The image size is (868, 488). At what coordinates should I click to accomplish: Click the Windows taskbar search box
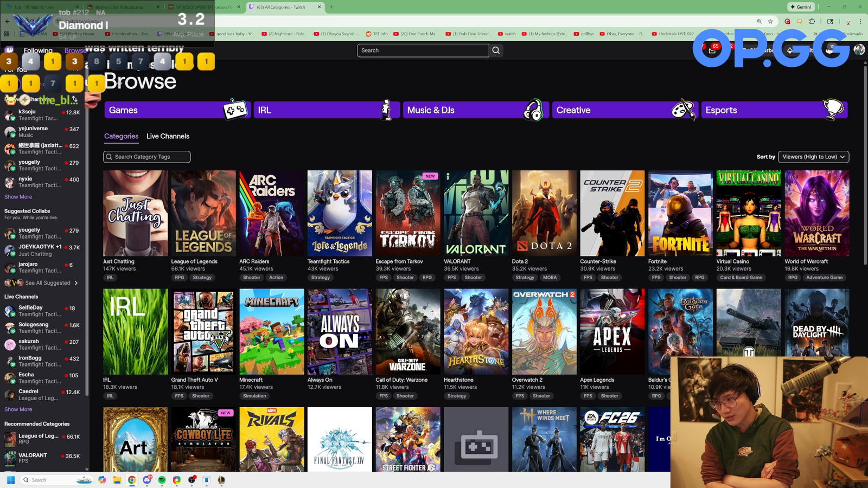pos(56,480)
